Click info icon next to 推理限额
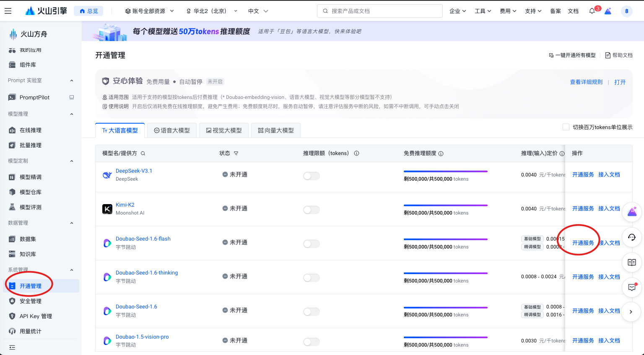Viewport: 644px width, 355px height. [357, 153]
